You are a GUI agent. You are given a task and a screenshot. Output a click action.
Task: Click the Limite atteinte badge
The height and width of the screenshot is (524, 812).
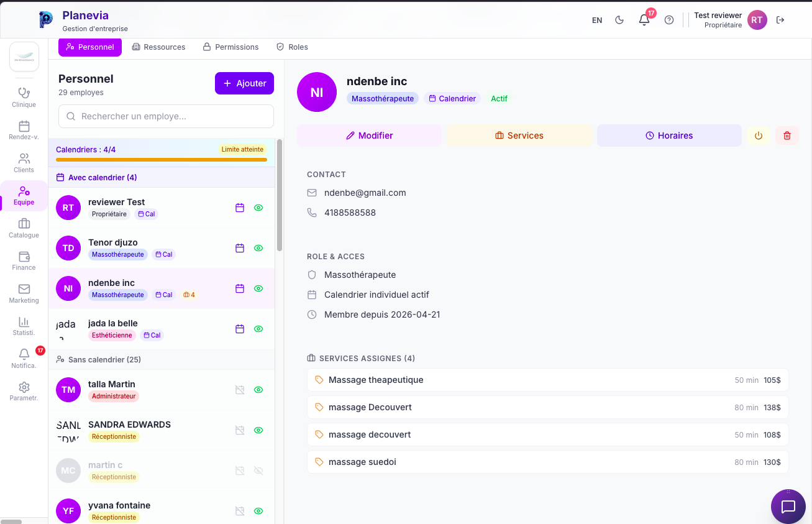[x=242, y=149]
